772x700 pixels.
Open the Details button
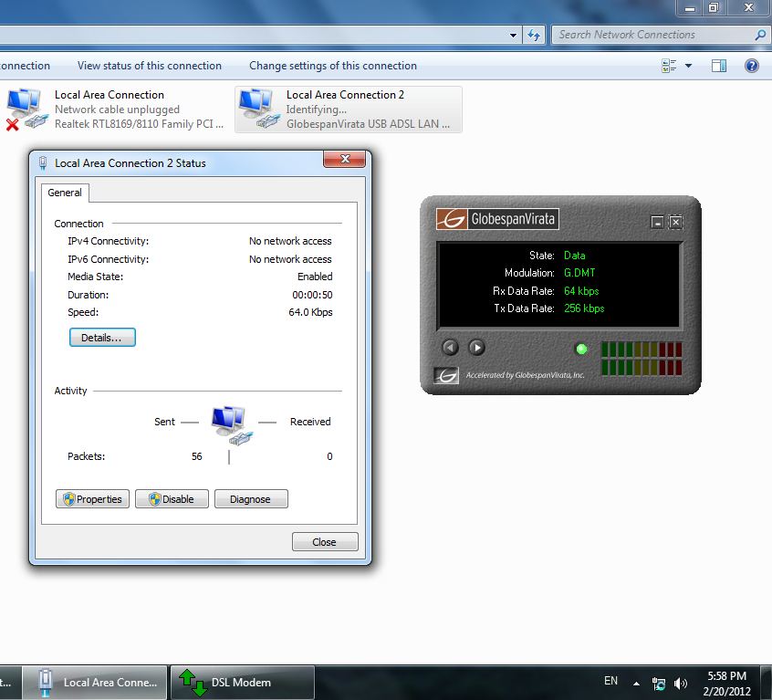pyautogui.click(x=102, y=338)
